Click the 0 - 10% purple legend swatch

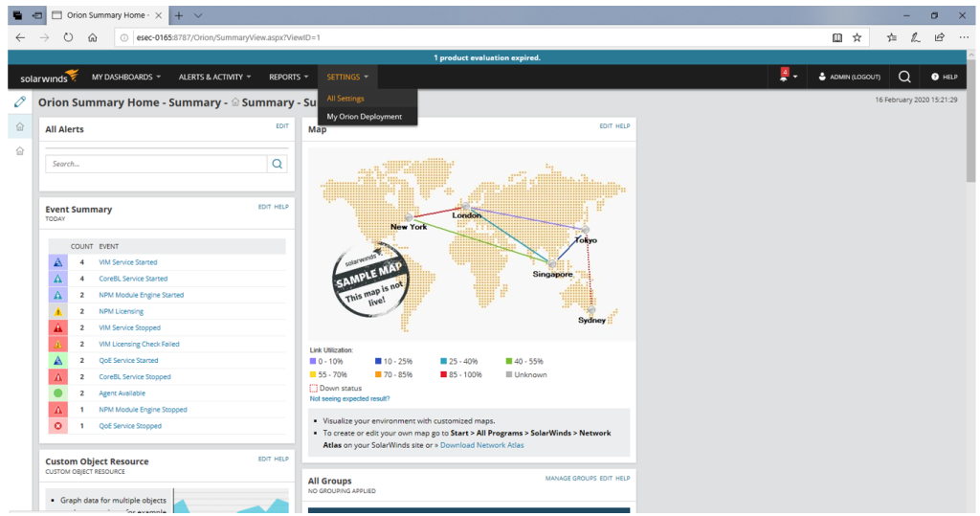(x=313, y=361)
